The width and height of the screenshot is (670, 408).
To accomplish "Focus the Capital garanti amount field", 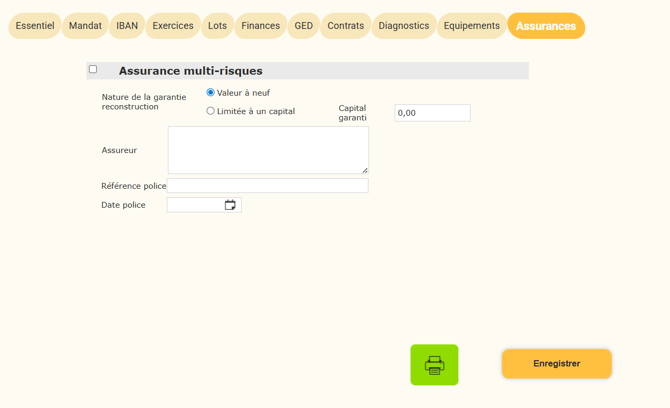I will [432, 113].
